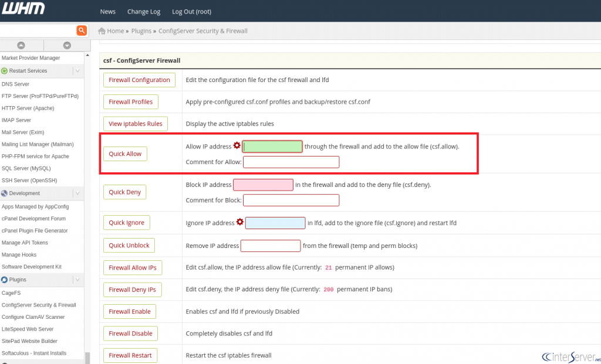Image resolution: width=601 pixels, height=364 pixels.
Task: Focus the pink Block IP address field
Action: pos(264,185)
